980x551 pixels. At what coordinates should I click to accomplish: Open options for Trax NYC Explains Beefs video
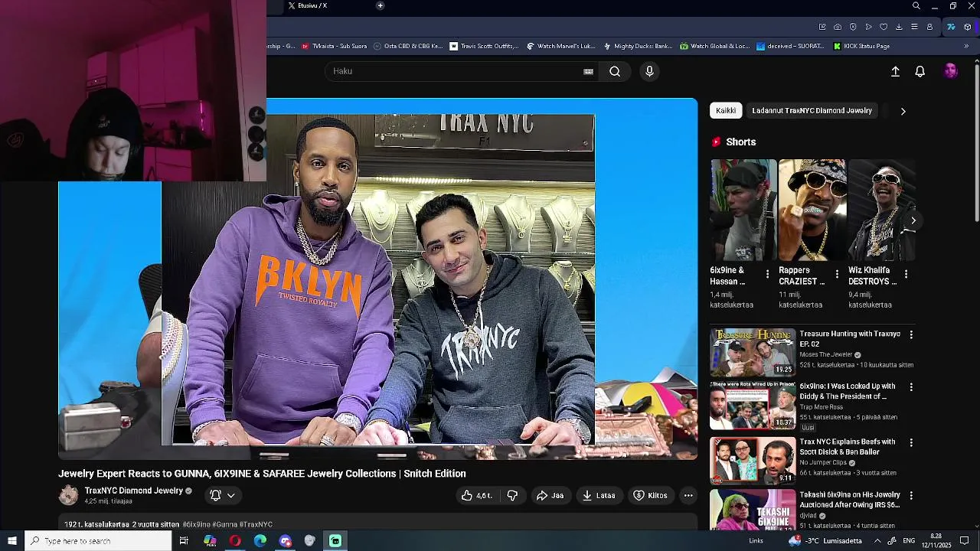click(911, 442)
